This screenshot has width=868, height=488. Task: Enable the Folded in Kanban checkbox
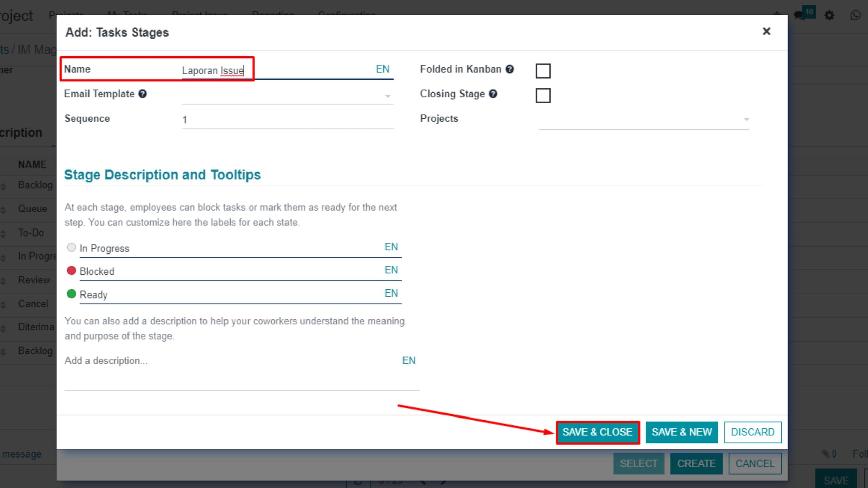(543, 71)
